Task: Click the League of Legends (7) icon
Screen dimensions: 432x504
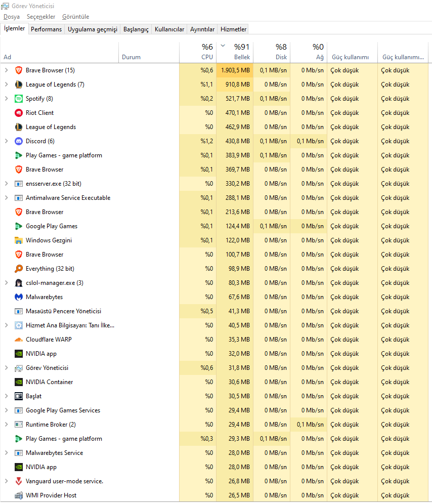Action: (19, 85)
